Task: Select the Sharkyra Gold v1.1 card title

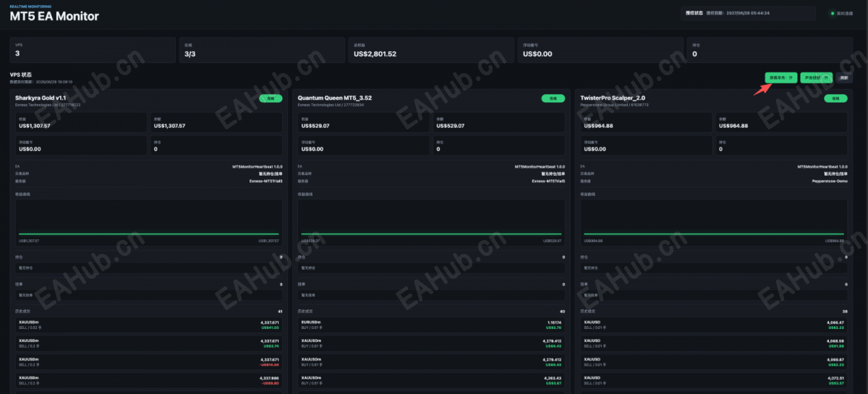Action: click(x=41, y=97)
